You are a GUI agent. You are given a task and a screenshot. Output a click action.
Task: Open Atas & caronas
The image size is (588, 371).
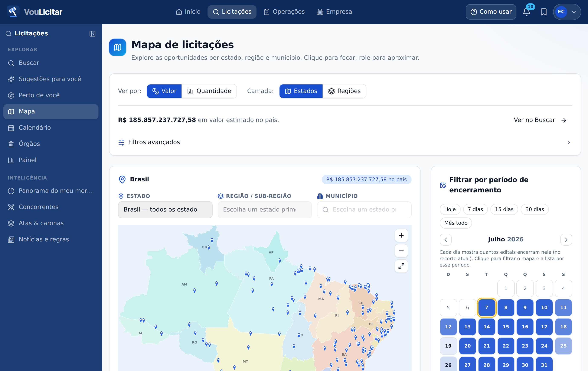[x=51, y=223]
